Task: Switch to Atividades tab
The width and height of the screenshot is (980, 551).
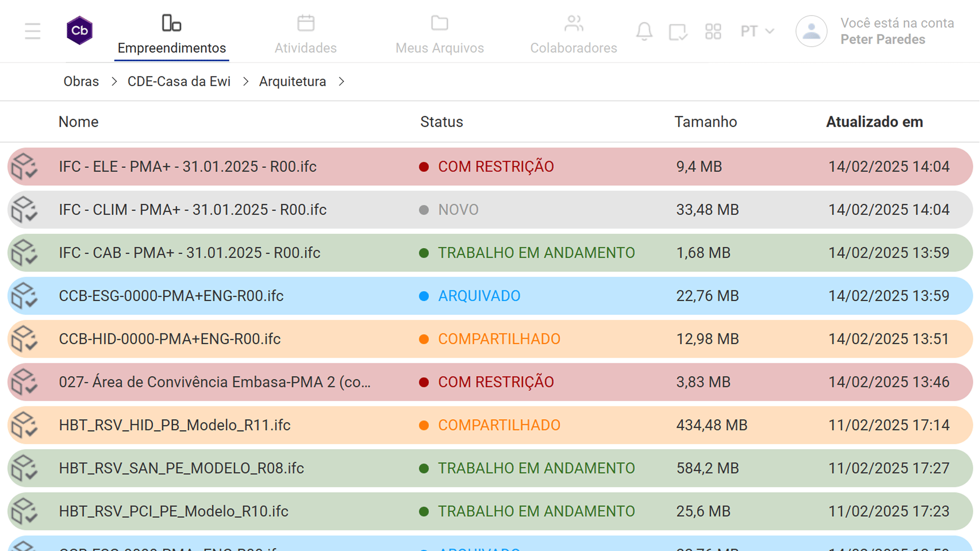Action: pos(305,34)
